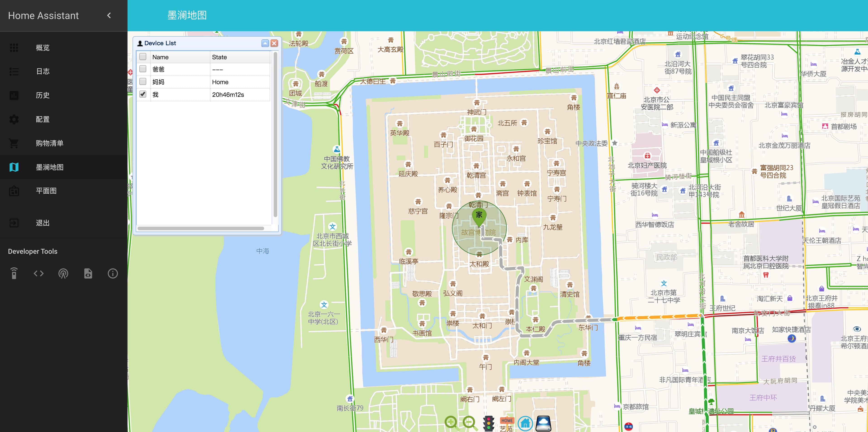
Task: Open the 平面图 sidebar menu item
Action: 46,191
